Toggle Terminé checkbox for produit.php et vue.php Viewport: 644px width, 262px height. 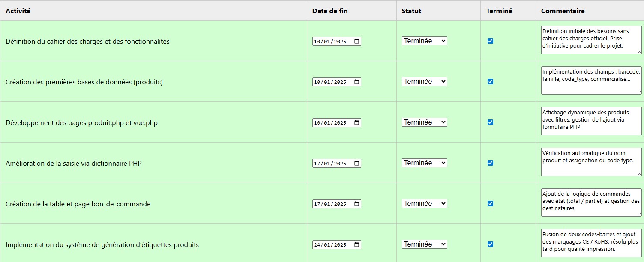click(490, 122)
